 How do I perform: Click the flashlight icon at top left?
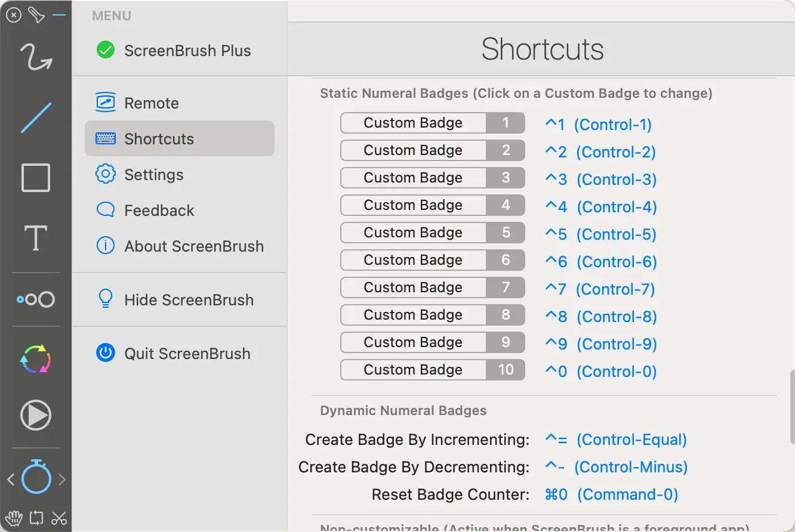36,15
